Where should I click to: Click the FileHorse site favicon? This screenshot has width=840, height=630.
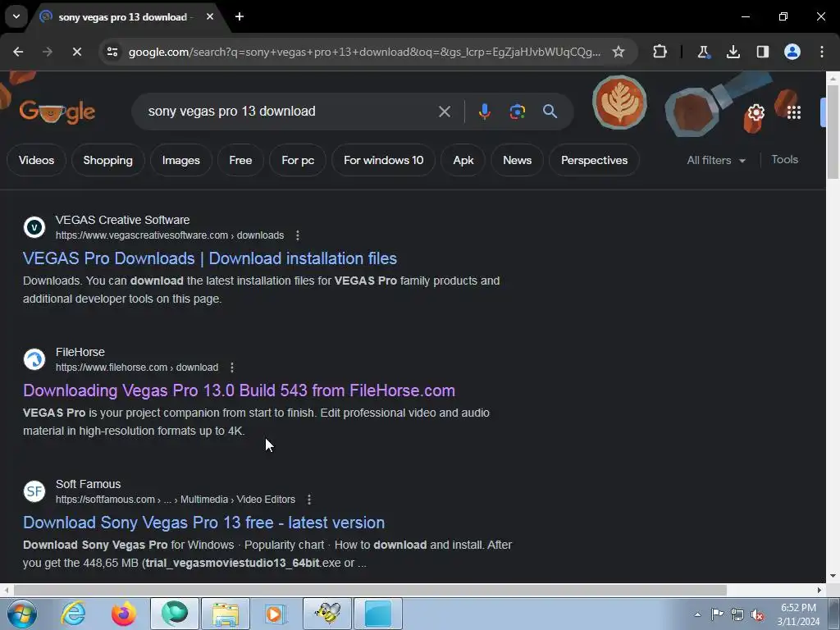(34, 359)
